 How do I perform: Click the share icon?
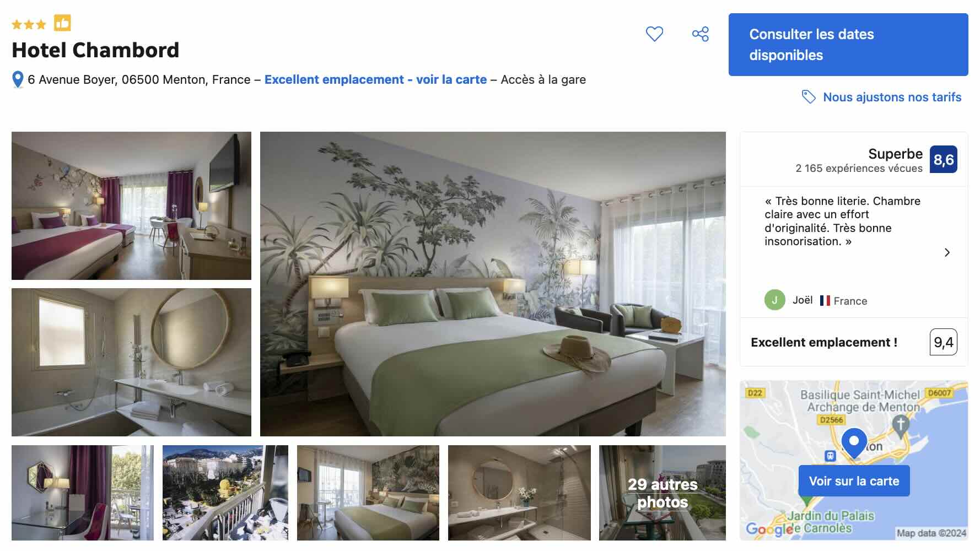pyautogui.click(x=701, y=34)
